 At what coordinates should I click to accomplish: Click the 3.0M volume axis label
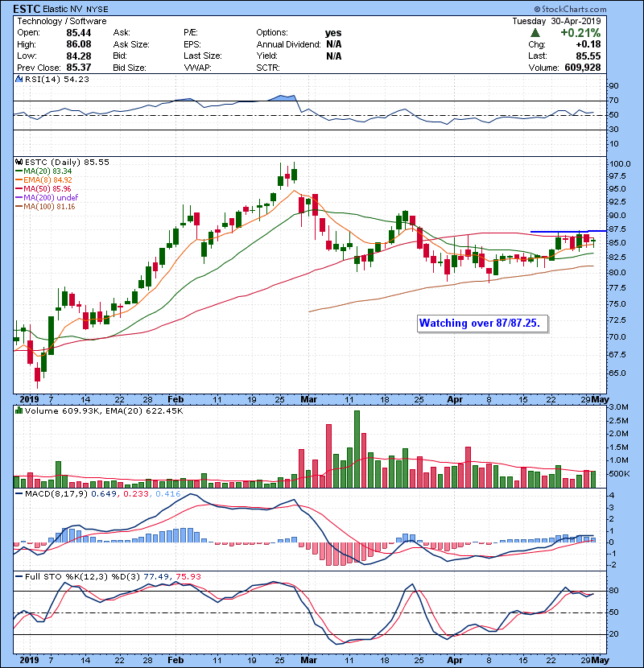coord(619,407)
